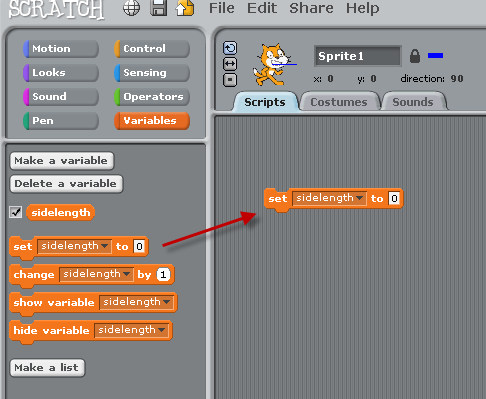
Task: Select the 'don't rotate' rotation style button
Action: [230, 80]
